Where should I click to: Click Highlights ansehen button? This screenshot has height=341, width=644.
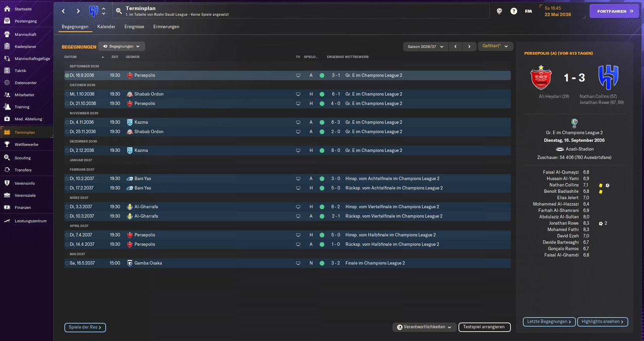(x=602, y=322)
